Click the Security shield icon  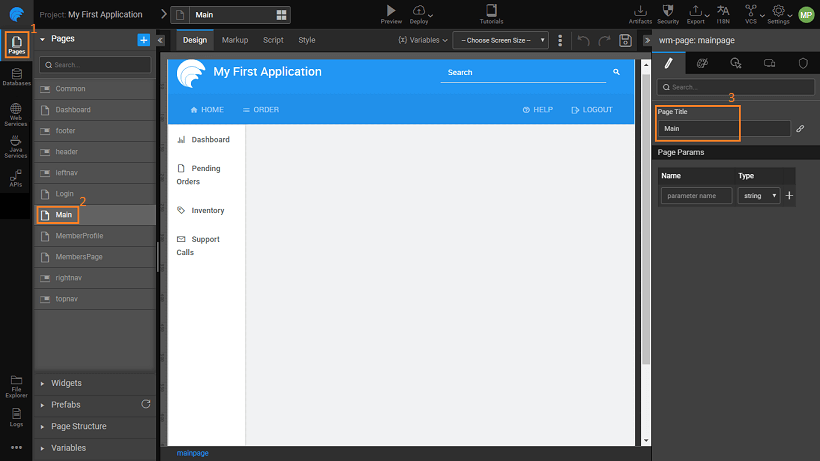(668, 11)
